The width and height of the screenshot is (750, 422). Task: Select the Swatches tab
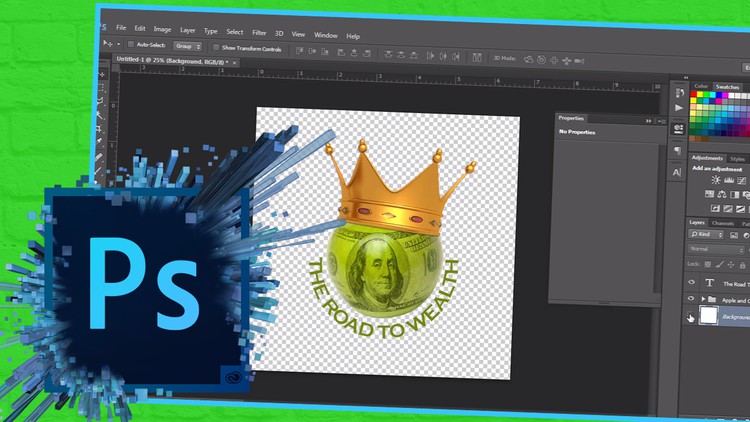[x=728, y=87]
